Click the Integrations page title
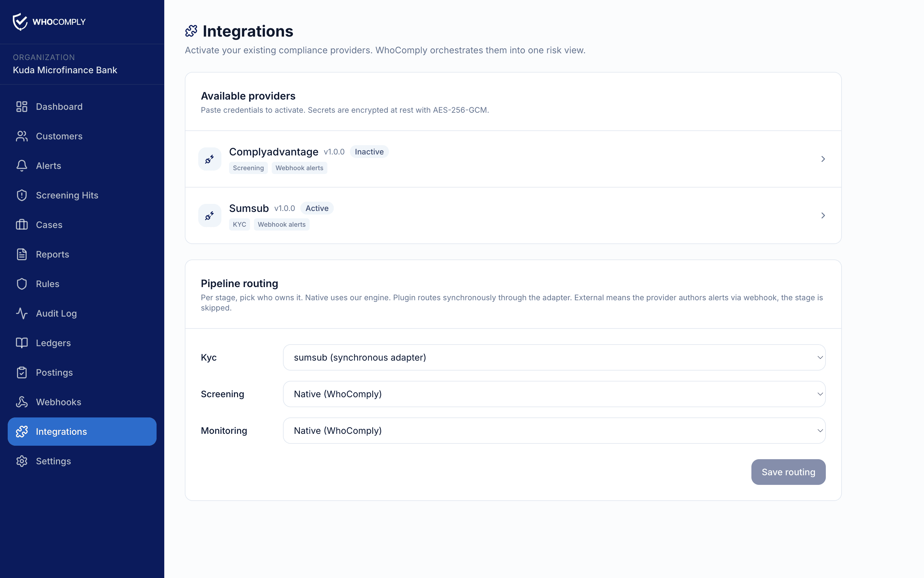 pyautogui.click(x=248, y=31)
